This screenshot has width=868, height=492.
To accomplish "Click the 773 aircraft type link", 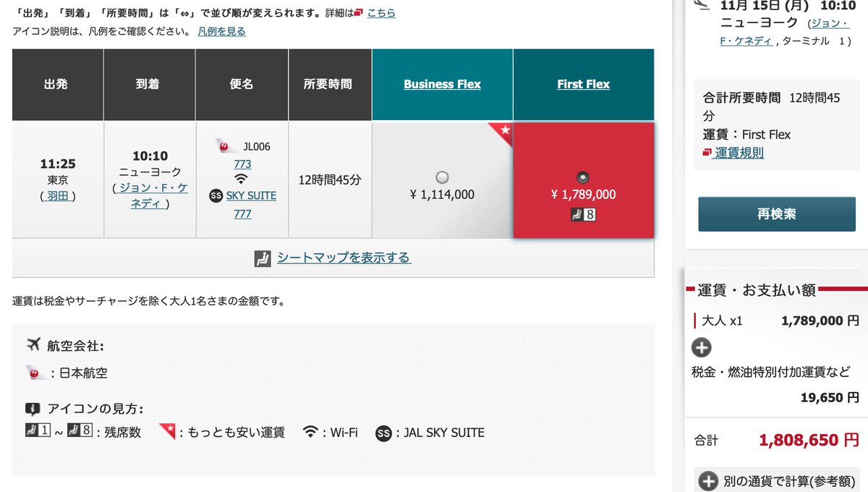I will pyautogui.click(x=242, y=164).
